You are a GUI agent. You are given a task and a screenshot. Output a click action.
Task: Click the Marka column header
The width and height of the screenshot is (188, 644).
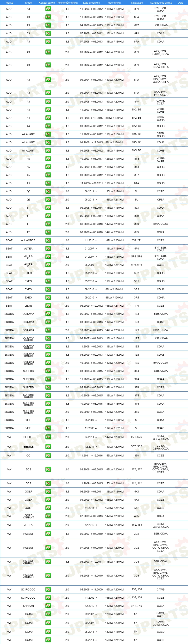9,2
